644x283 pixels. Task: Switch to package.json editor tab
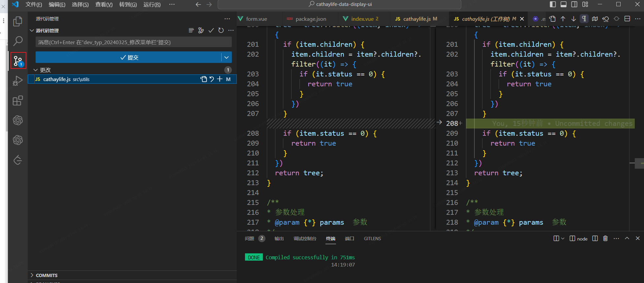310,19
